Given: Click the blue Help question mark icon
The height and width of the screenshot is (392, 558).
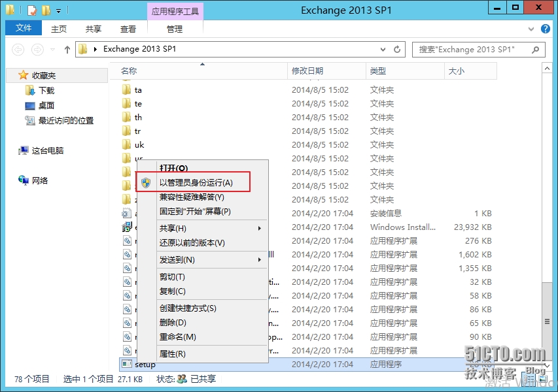Looking at the screenshot, I should point(546,28).
